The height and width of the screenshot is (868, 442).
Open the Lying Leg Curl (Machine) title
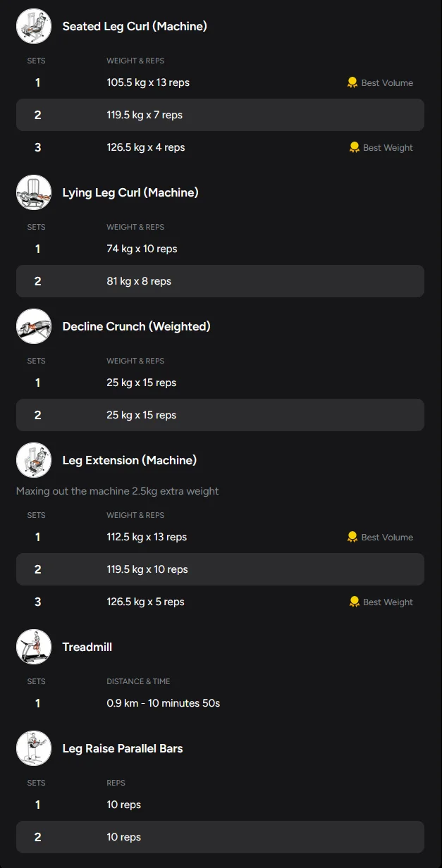click(x=130, y=192)
